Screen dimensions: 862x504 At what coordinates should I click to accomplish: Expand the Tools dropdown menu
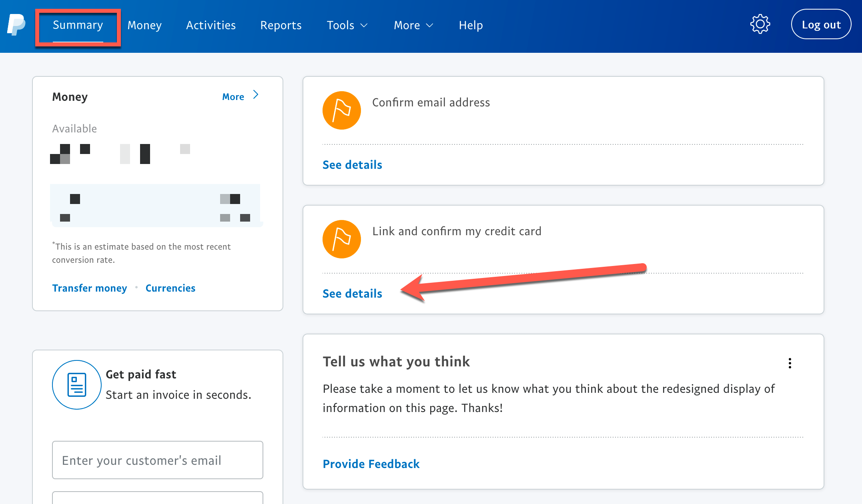(347, 25)
